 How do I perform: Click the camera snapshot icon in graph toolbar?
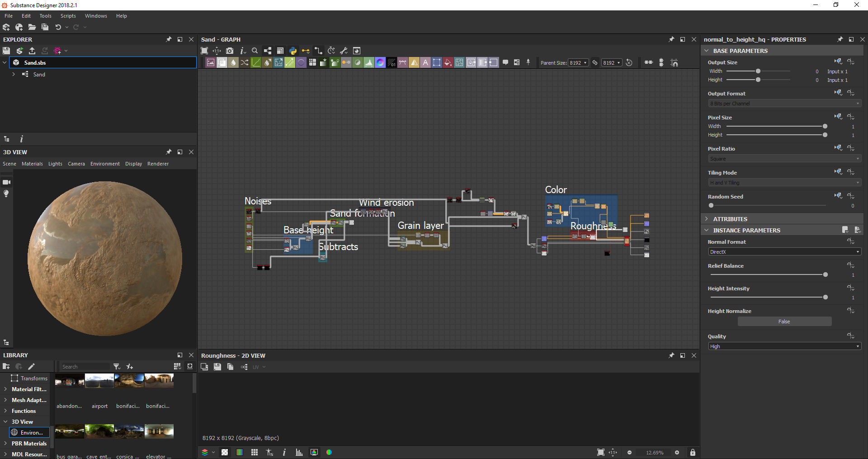pos(230,51)
